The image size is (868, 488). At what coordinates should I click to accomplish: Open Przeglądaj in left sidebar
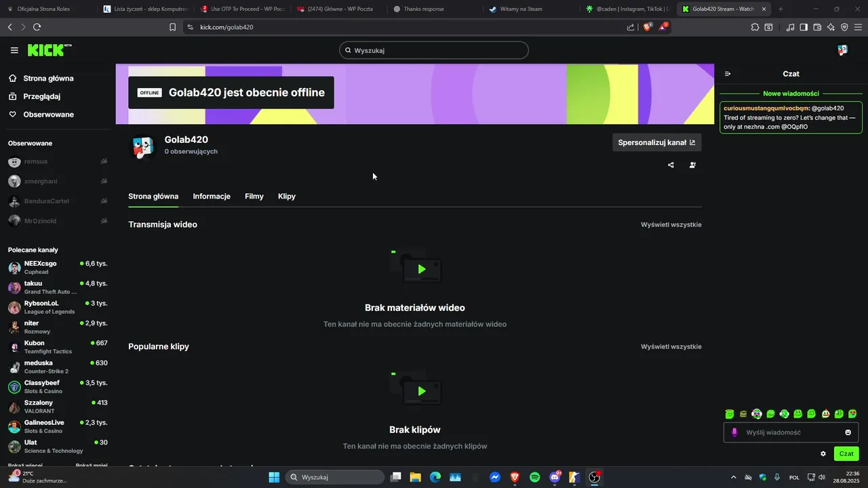[x=42, y=96]
